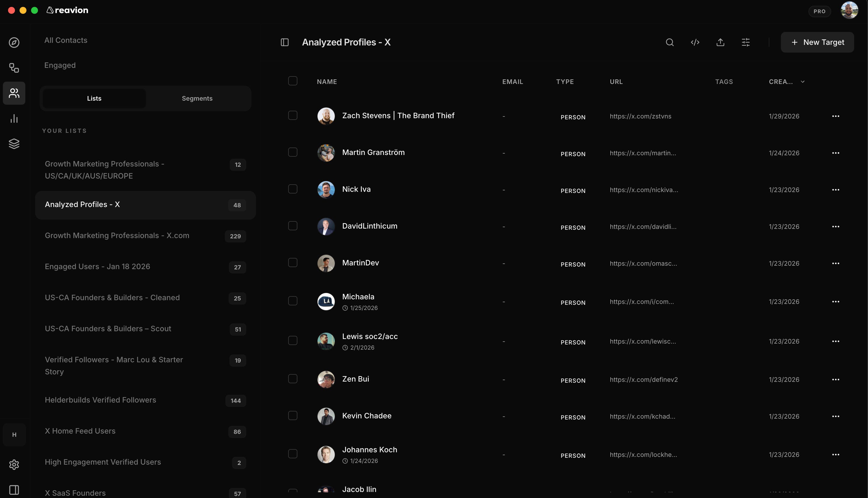
Task: Open the bar chart analytics icon
Action: 14,119
